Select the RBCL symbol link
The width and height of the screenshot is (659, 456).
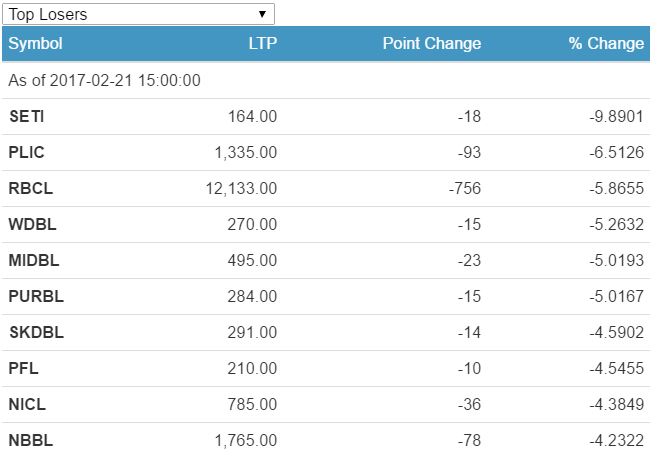[x=29, y=188]
